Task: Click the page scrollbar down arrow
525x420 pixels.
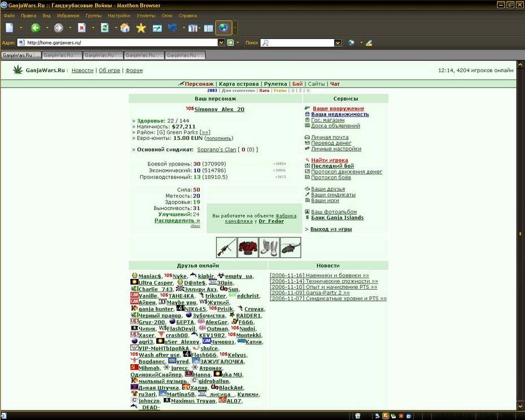Action: coord(520,406)
